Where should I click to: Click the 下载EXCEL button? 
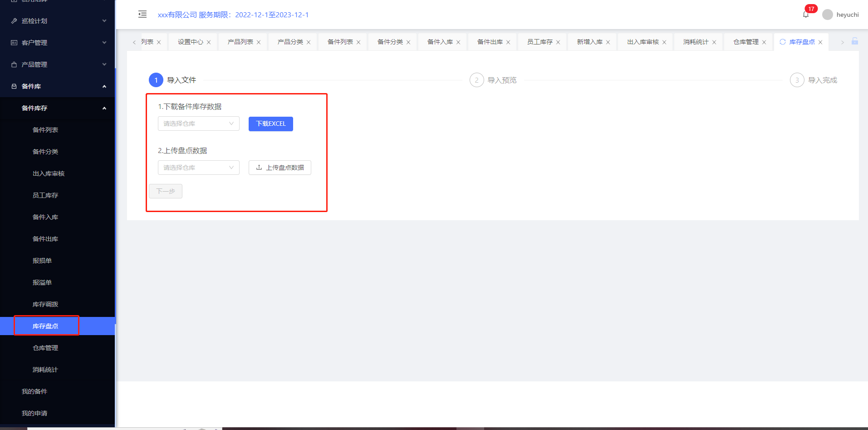[270, 124]
